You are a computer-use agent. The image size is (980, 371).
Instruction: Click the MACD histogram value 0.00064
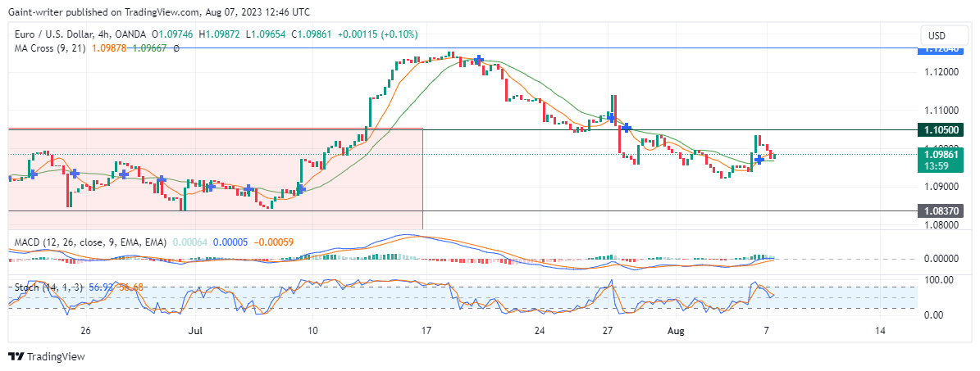(190, 242)
